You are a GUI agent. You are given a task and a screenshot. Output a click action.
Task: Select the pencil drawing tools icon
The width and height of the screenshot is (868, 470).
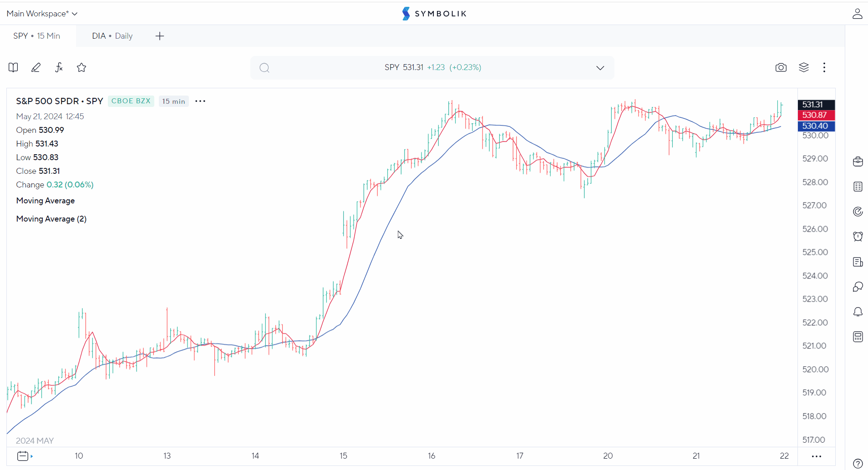[x=36, y=68]
